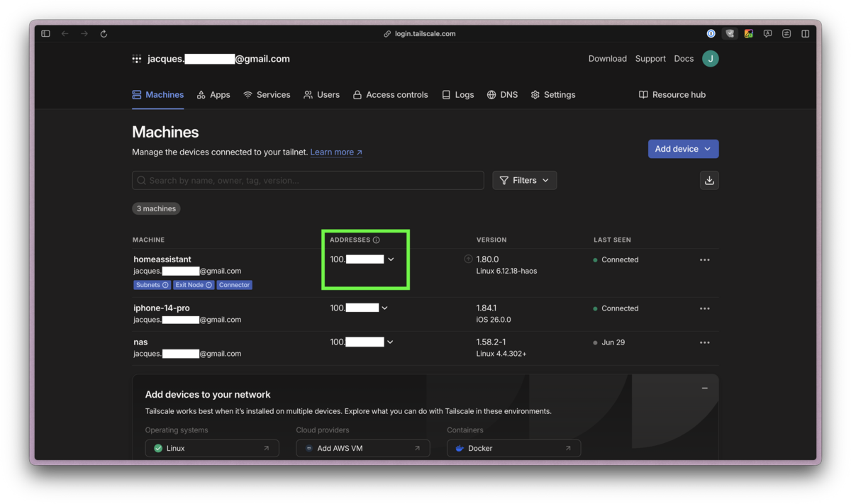Open the iphone-14-pro row three-dot menu
The width and height of the screenshot is (851, 504).
click(x=704, y=309)
